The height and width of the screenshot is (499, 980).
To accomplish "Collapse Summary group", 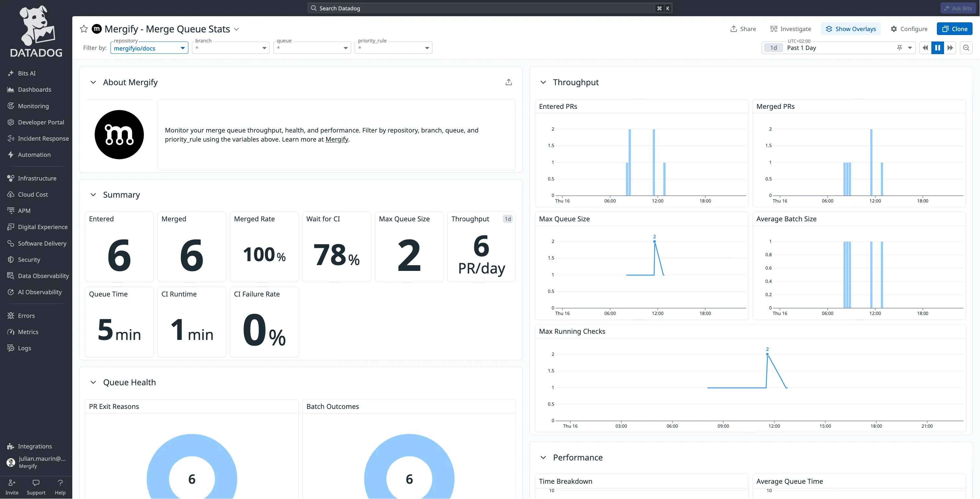I will click(93, 195).
